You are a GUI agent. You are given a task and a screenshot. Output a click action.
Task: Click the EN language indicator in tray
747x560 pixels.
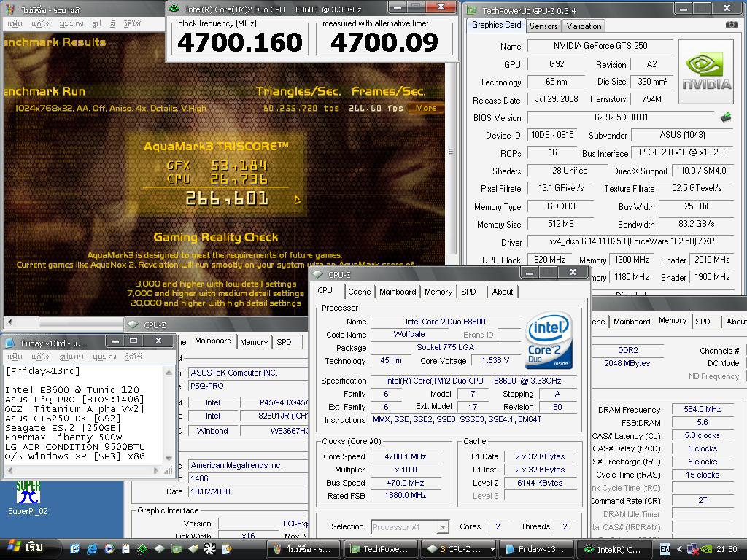pyautogui.click(x=665, y=550)
